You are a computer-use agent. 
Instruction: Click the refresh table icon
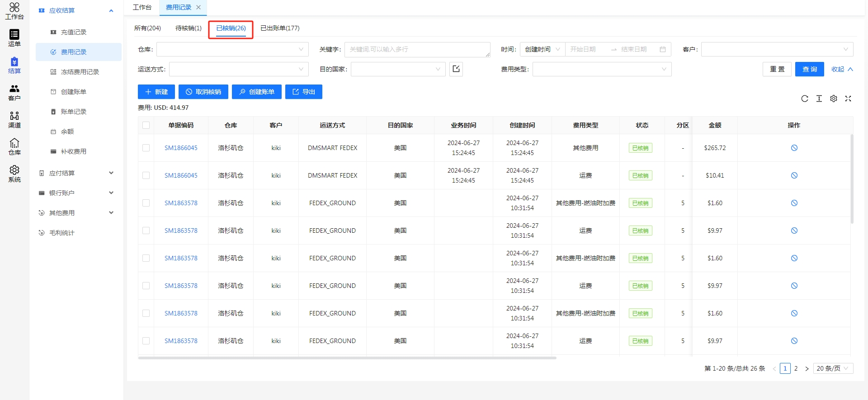tap(805, 99)
